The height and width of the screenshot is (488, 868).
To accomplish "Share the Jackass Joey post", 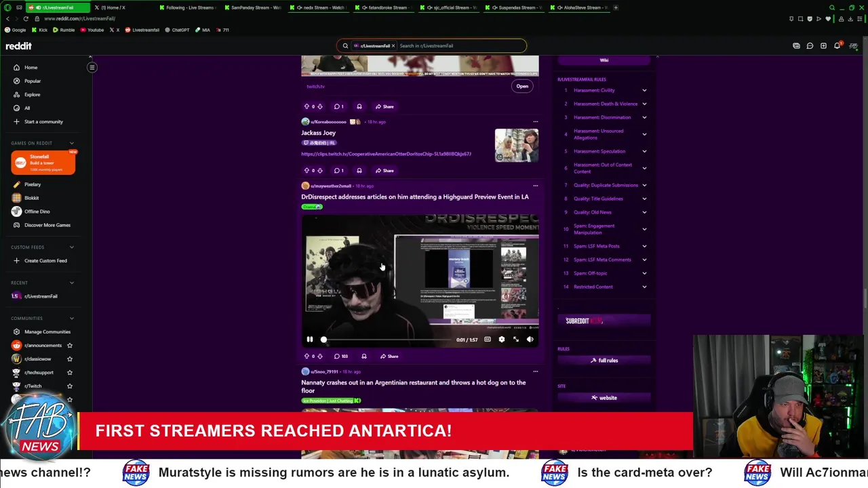I will (x=384, y=170).
